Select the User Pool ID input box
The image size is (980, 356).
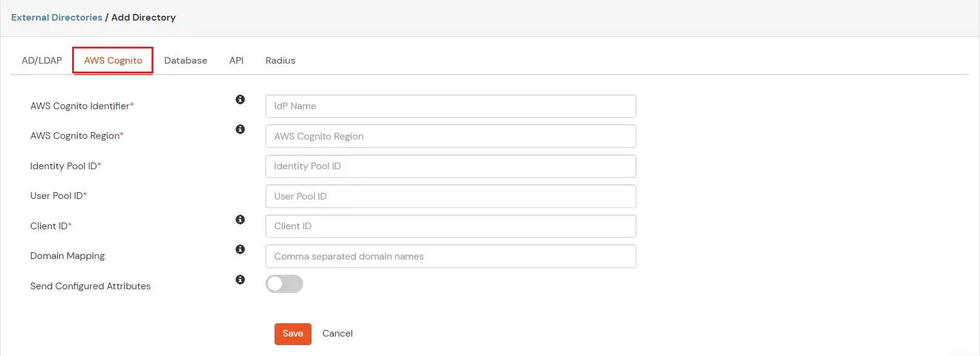[450, 196]
